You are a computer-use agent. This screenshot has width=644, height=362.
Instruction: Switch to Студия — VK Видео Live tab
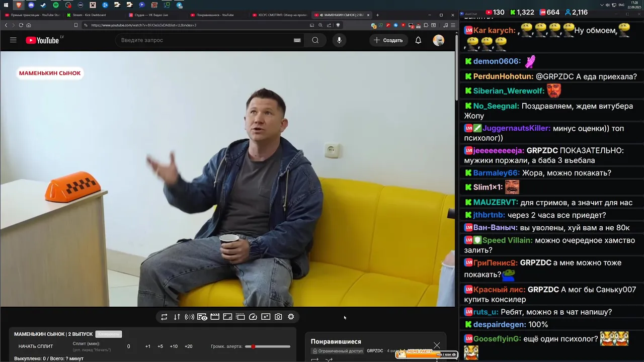pos(155,15)
